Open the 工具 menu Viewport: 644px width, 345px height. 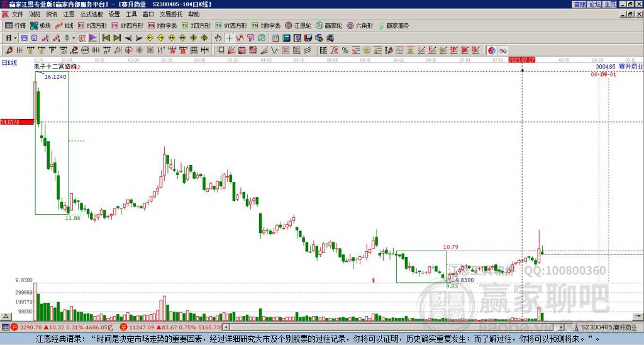click(131, 14)
